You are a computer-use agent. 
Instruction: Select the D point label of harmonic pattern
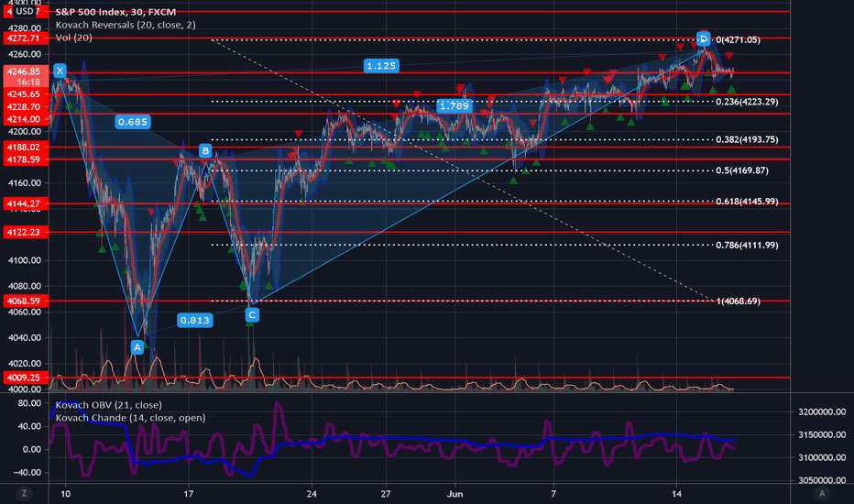(703, 38)
